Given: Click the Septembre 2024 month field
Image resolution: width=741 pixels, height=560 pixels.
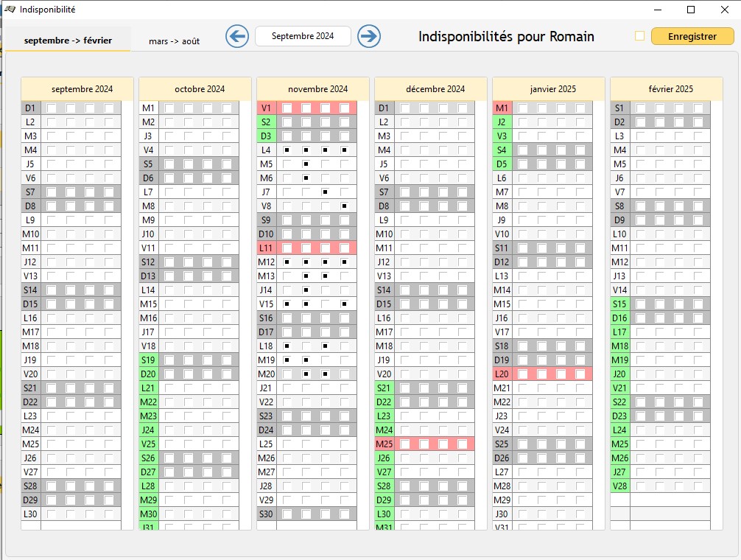Looking at the screenshot, I should coord(303,36).
